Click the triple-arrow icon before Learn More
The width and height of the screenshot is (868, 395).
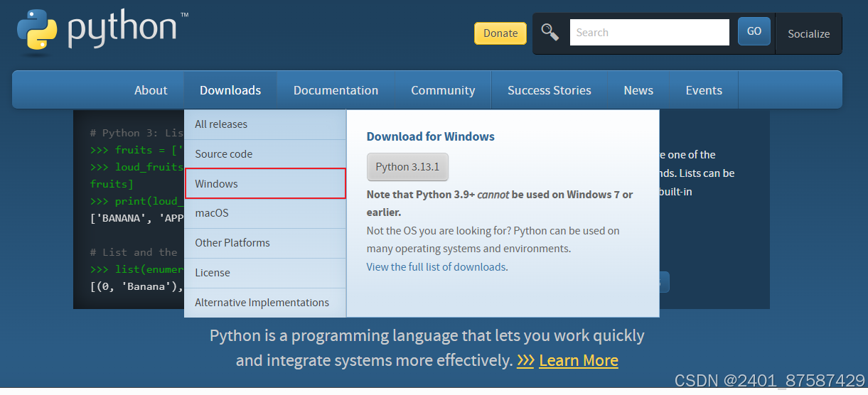coord(525,361)
